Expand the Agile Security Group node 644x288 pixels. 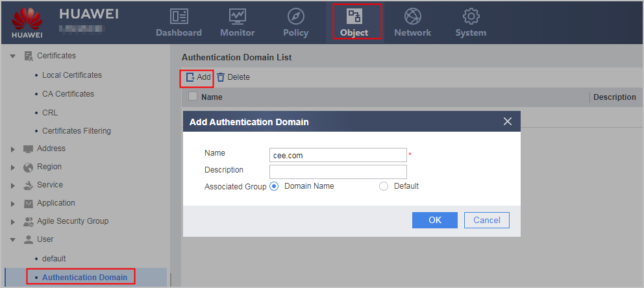pyautogui.click(x=13, y=222)
